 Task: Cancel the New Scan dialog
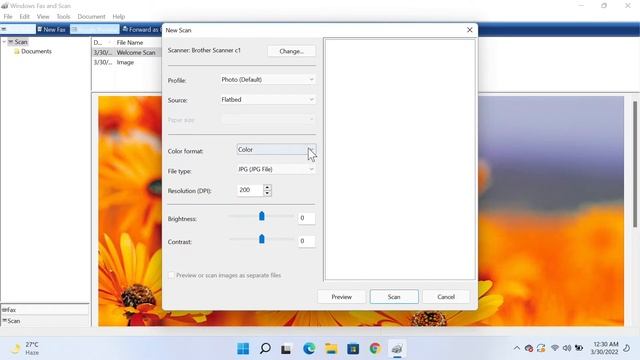tap(446, 297)
